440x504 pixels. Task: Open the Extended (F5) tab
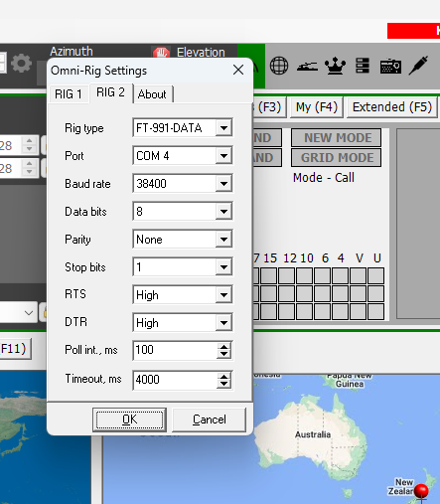[392, 107]
